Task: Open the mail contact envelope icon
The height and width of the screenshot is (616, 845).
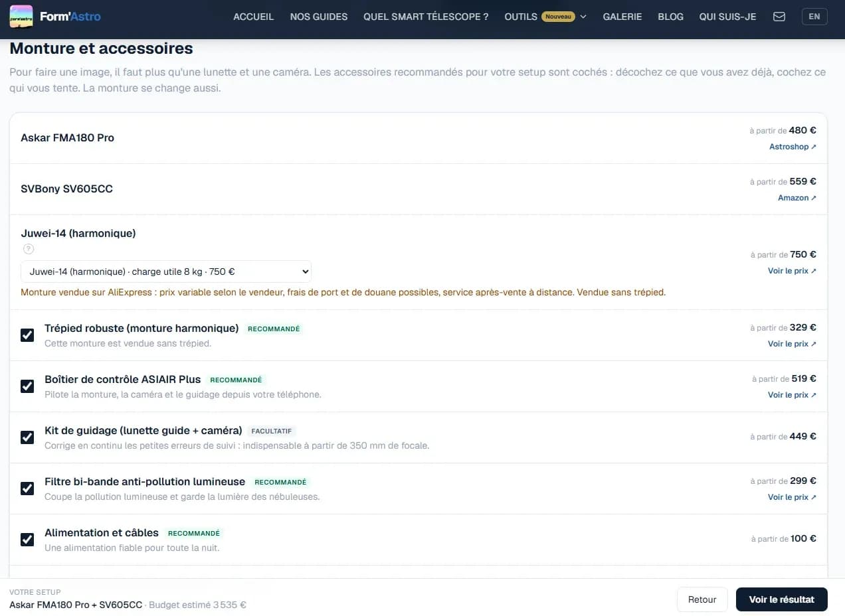Action: pos(779,17)
